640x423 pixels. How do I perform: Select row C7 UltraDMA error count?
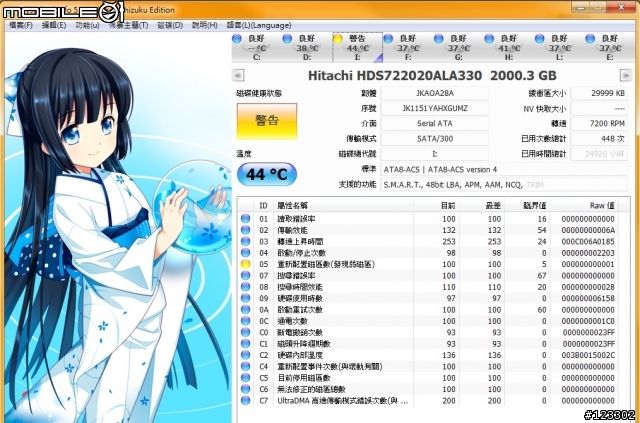tap(428, 401)
